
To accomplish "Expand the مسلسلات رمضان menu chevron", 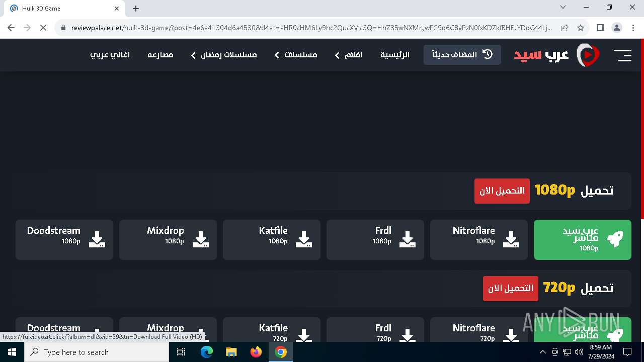I will pos(193,55).
